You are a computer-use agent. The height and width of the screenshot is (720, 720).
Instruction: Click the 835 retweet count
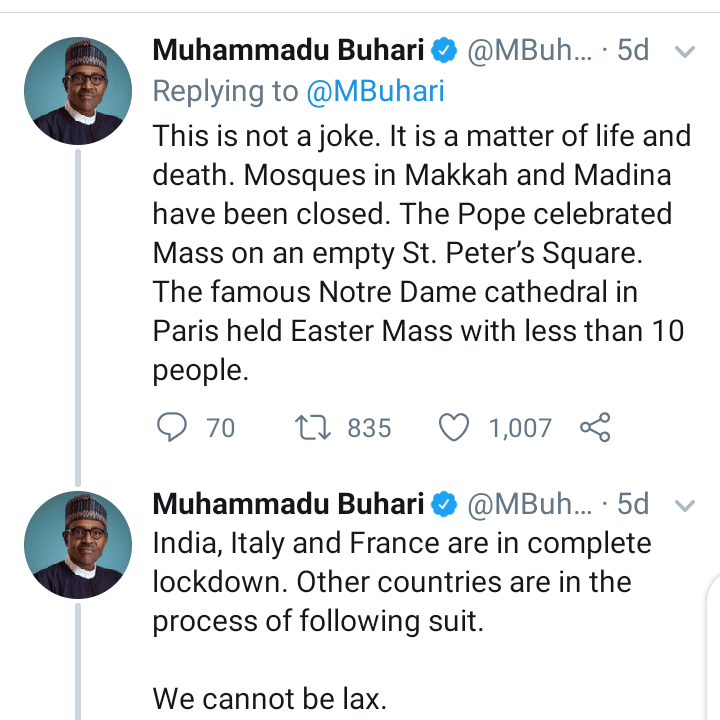[x=369, y=428]
